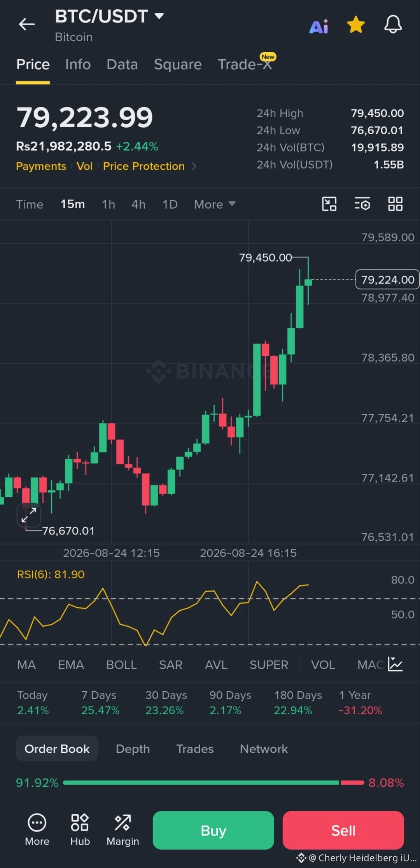Select the 4h chart interval
This screenshot has height=868, width=420.
click(x=138, y=204)
